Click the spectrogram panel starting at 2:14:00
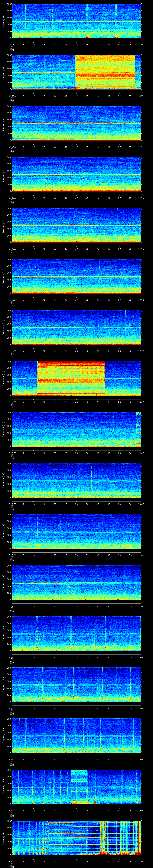 (77, 225)
